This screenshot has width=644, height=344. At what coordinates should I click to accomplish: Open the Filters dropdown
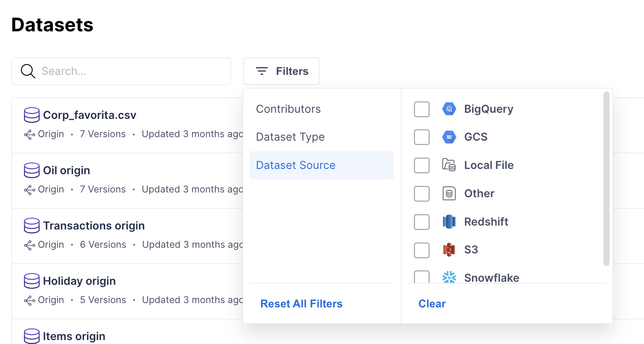281,71
